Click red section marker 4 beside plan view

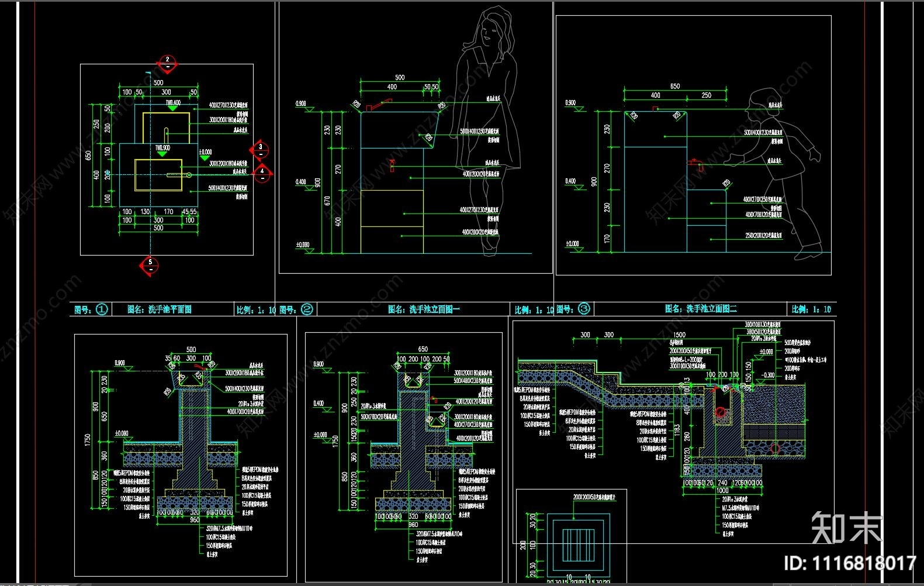262,174
